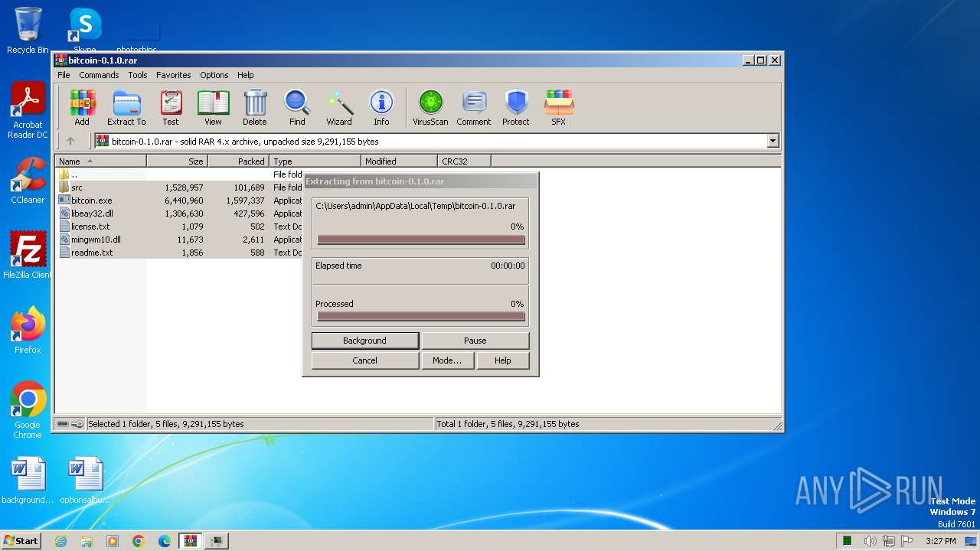Click the Protect shield icon
Screen dimensions: 980x551
point(516,107)
